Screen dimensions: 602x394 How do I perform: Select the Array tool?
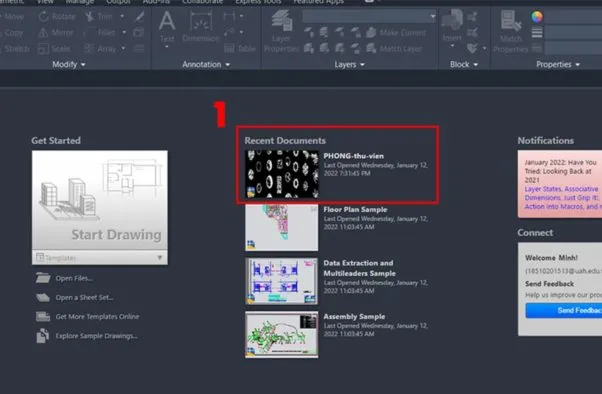[x=100, y=49]
